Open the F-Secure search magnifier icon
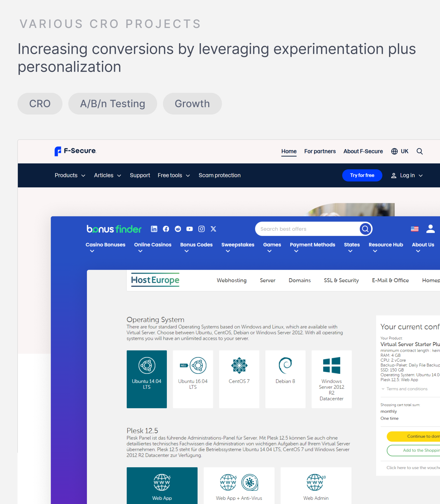 pos(420,151)
